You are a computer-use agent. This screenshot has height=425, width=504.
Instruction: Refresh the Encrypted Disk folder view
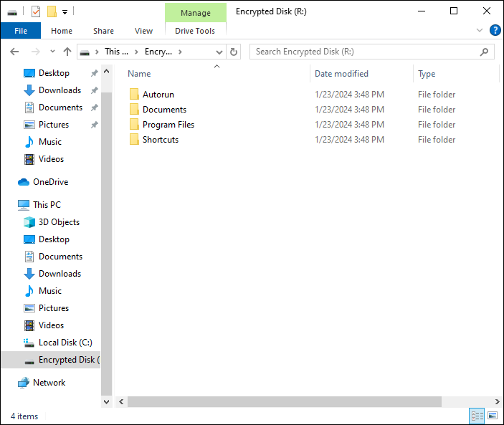[234, 52]
